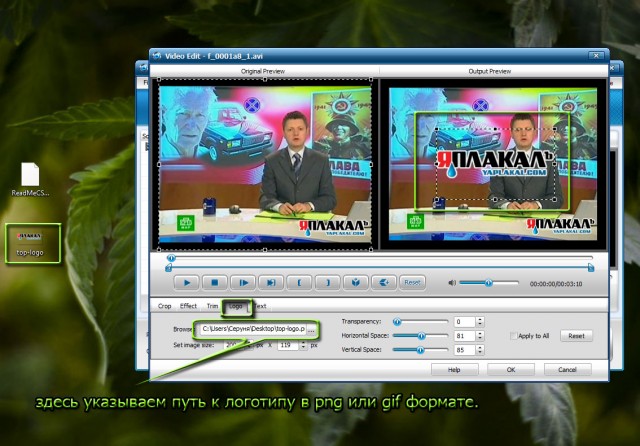The width and height of the screenshot is (640, 446).
Task: Click the Video Edit title bar app icon
Action: [157, 56]
